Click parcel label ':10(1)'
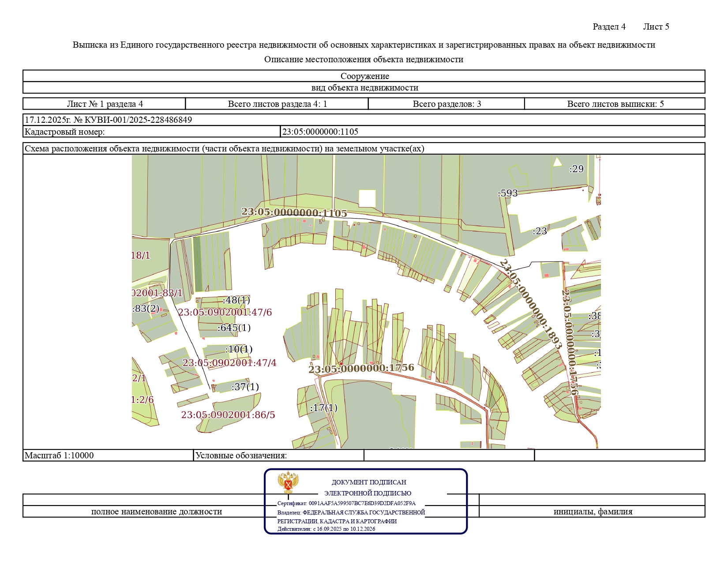Image resolution: width=728 pixels, height=563 pixels. [239, 349]
